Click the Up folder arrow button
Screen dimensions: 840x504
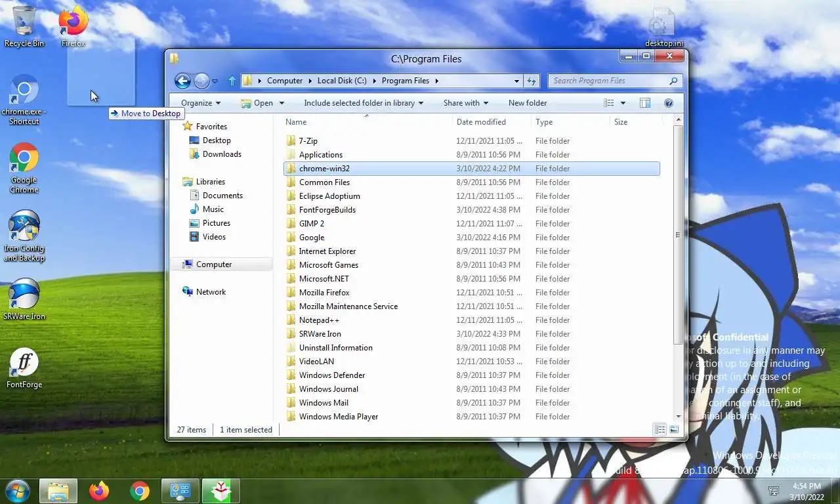(232, 81)
